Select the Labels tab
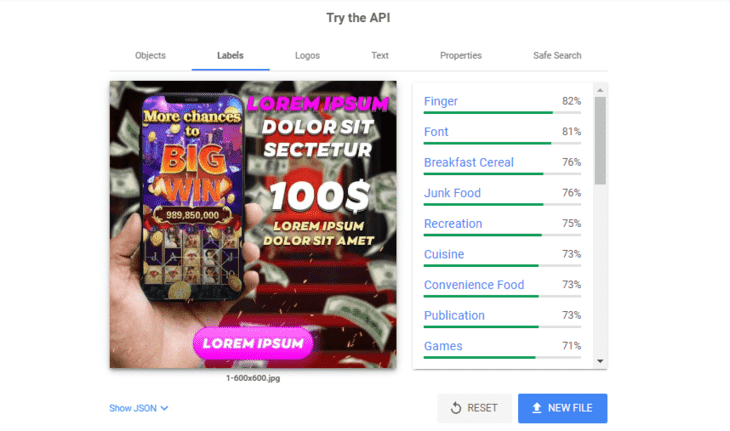The height and width of the screenshot is (431, 730). click(x=230, y=55)
